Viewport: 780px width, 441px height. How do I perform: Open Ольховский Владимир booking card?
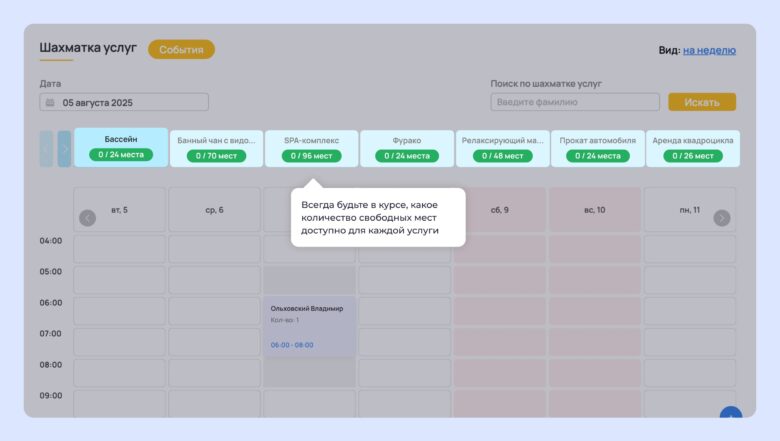pos(310,326)
